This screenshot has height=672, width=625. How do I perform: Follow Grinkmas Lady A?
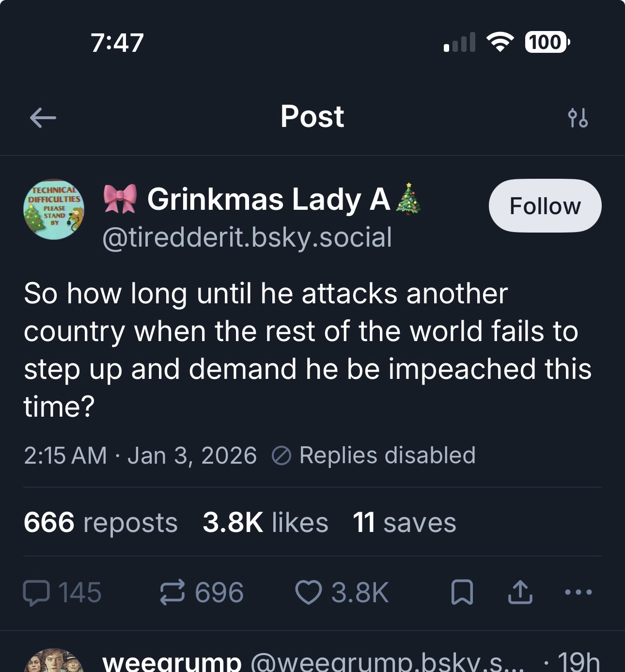click(x=545, y=206)
